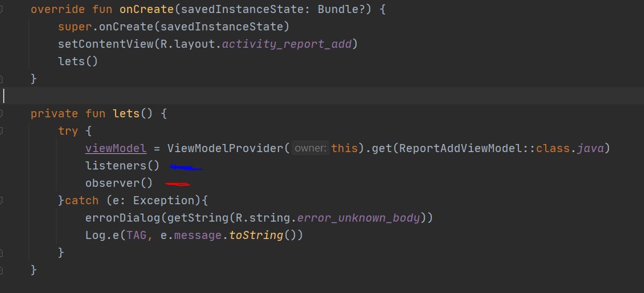
Task: Click the 'owner:' inlay hint
Action: 311,148
